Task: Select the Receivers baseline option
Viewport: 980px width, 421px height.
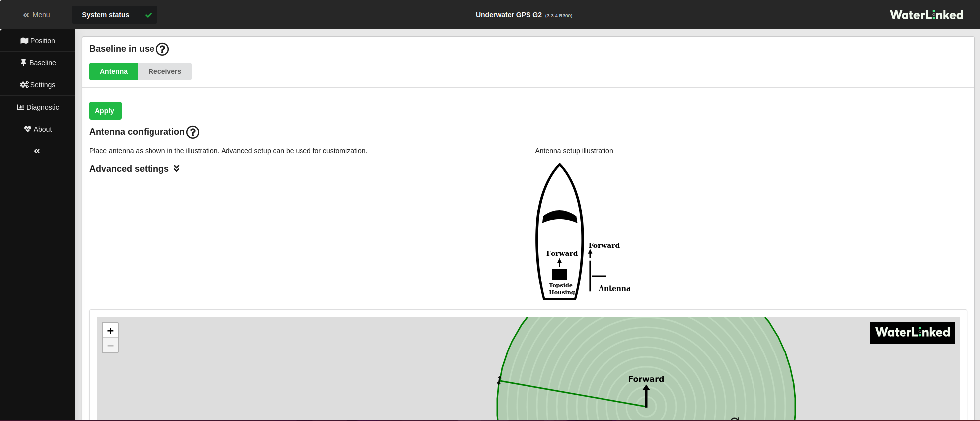Action: (165, 71)
